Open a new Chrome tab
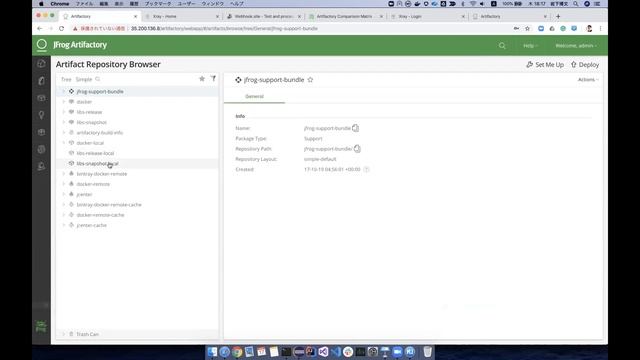The height and width of the screenshot is (360, 640). [558, 16]
